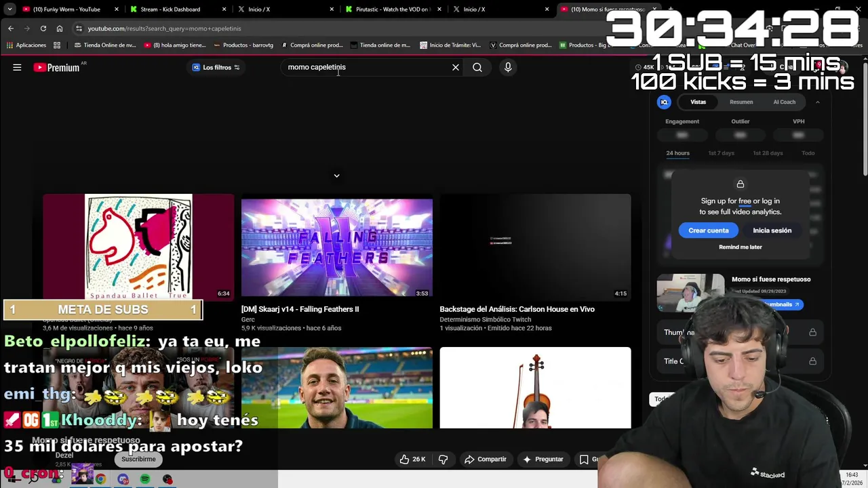
Task: Choose the 1st 28 days range
Action: tap(768, 153)
